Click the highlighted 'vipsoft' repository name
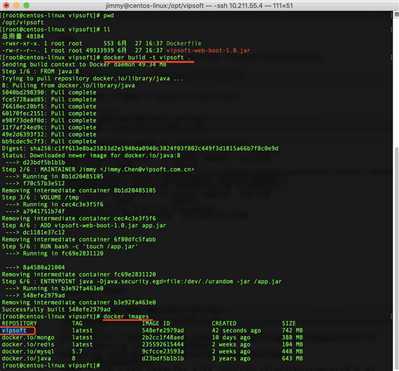Screen dimensions: 399x371 pyautogui.click(x=14, y=330)
